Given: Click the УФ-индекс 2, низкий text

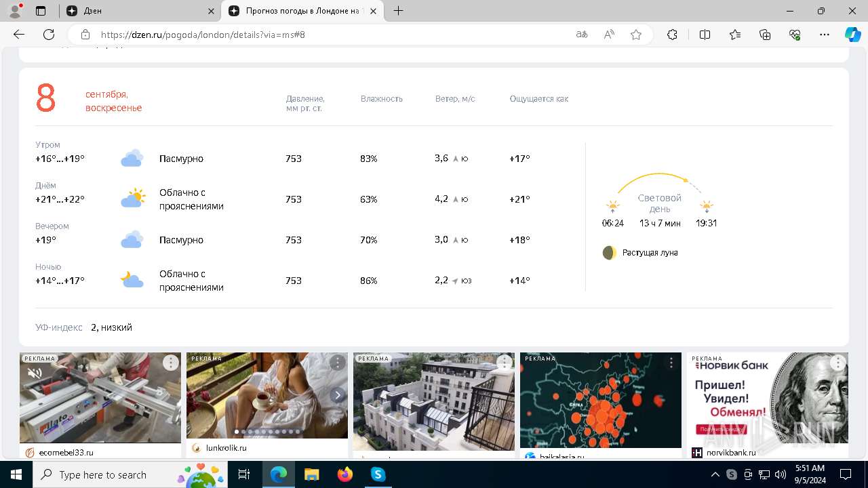Looking at the screenshot, I should coord(83,327).
